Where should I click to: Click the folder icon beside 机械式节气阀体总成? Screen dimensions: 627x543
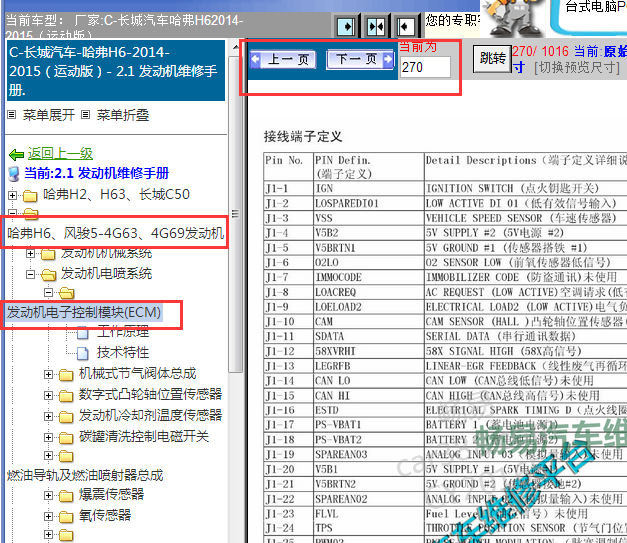pyautogui.click(x=66, y=375)
